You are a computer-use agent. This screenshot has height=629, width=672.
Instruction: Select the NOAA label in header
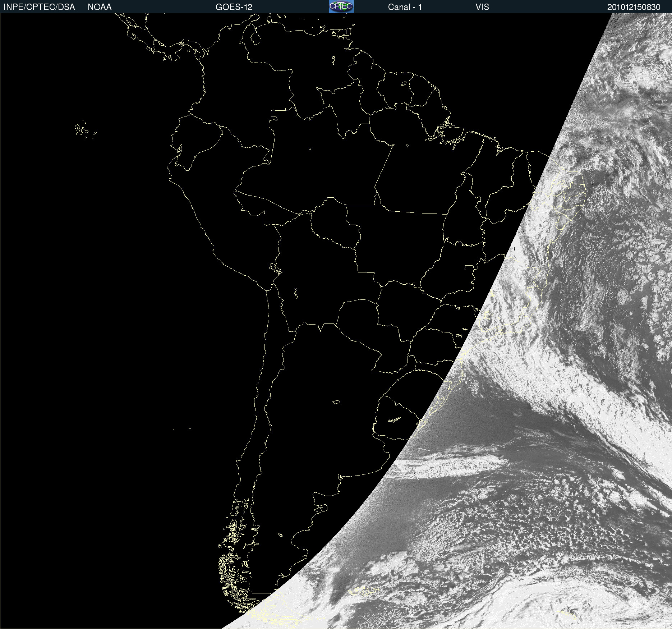pyautogui.click(x=100, y=7)
